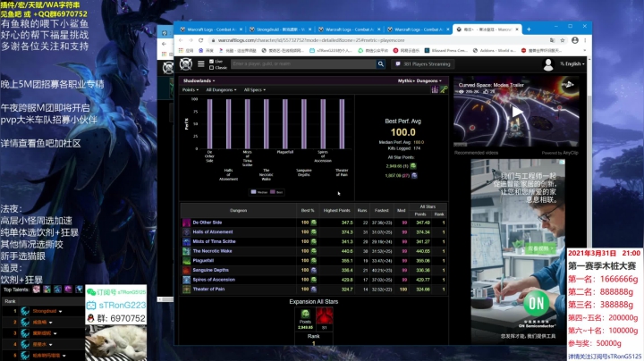The image size is (644, 361).
Task: Play the Curved Space trailer video
Action: (517, 112)
